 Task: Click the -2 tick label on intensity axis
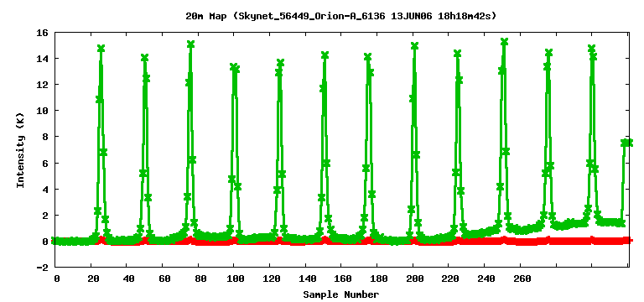42,267
